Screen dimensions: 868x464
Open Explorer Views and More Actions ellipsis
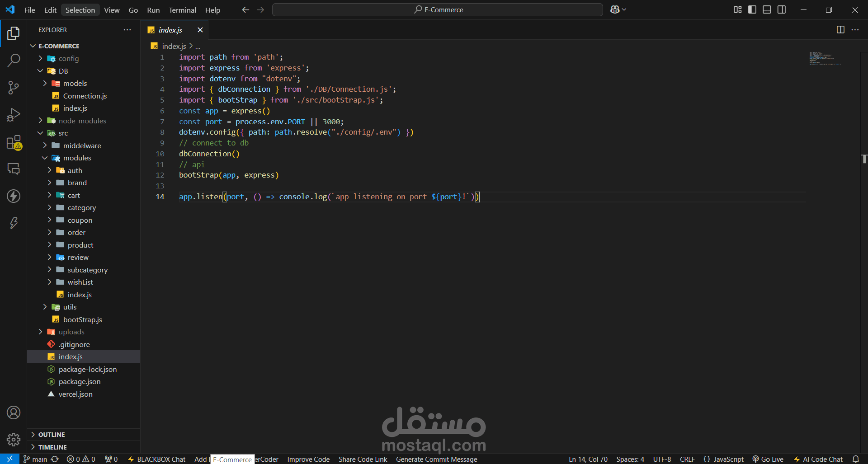[x=127, y=30]
